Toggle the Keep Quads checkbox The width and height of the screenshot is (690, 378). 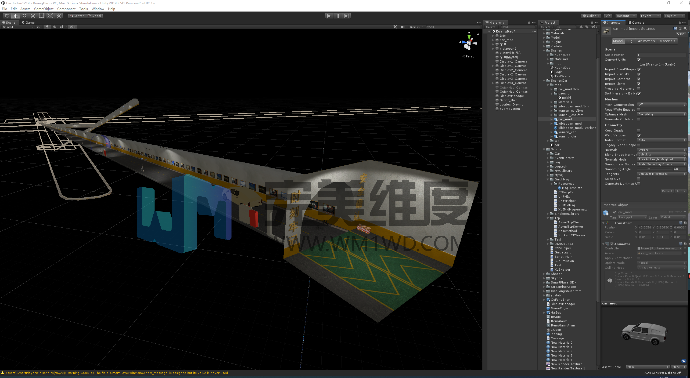(639, 130)
